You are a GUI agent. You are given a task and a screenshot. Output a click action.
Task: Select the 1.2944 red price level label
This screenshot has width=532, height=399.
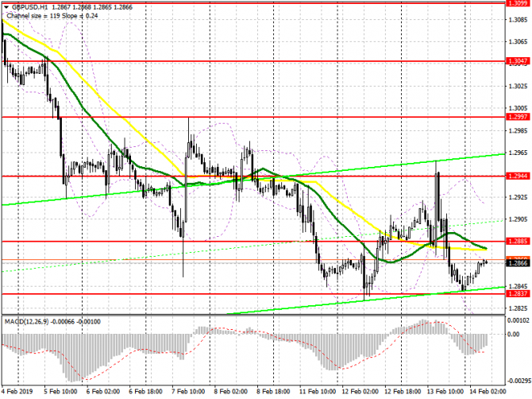[518, 176]
